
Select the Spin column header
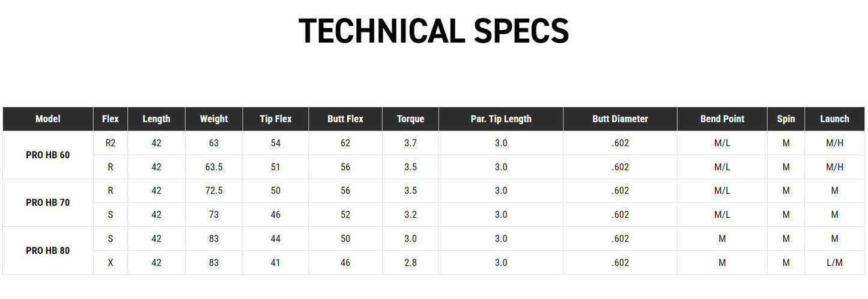pos(786,119)
